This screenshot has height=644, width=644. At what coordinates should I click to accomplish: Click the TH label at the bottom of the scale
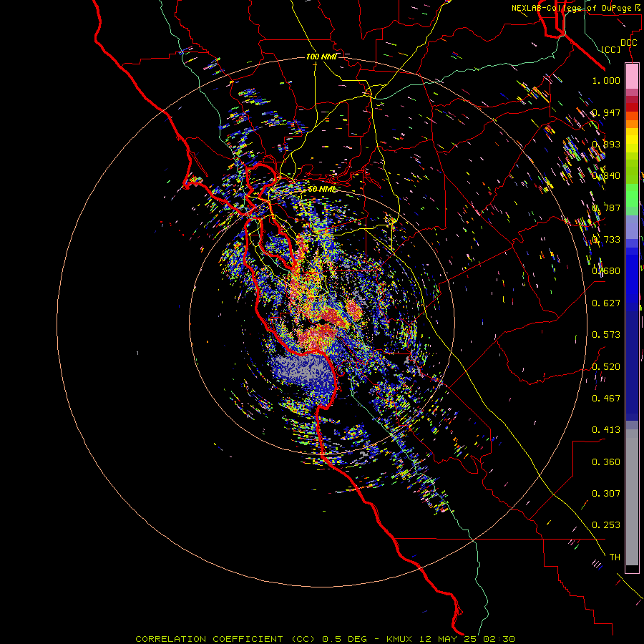(x=615, y=557)
